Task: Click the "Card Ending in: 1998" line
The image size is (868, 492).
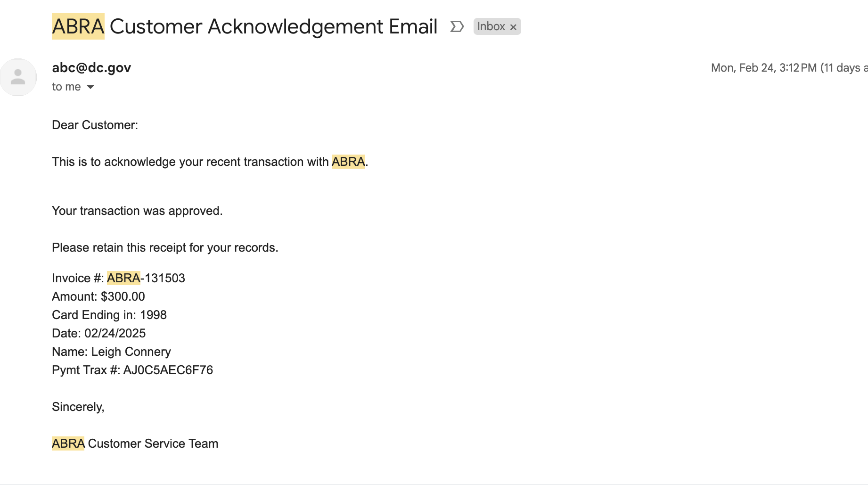Action: click(x=109, y=315)
